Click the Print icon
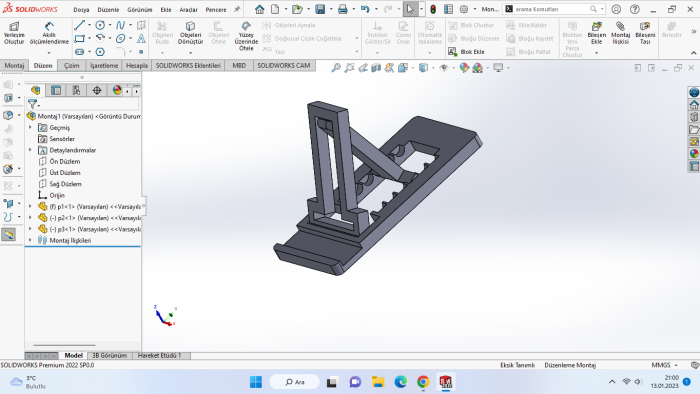The height and width of the screenshot is (394, 700). click(x=342, y=9)
